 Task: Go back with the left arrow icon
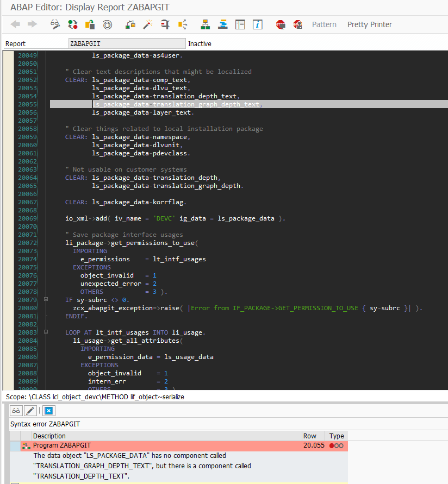[x=15, y=24]
